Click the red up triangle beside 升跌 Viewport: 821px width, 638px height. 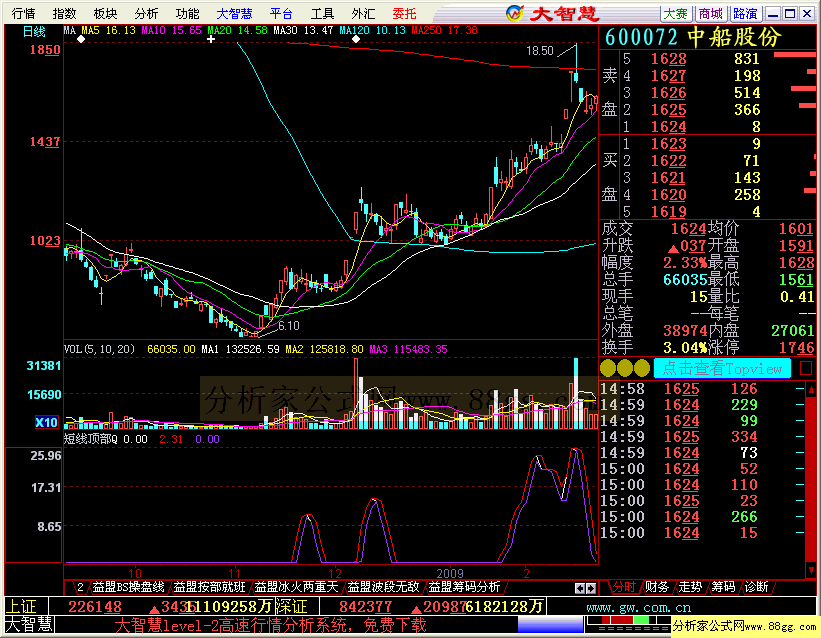(673, 248)
